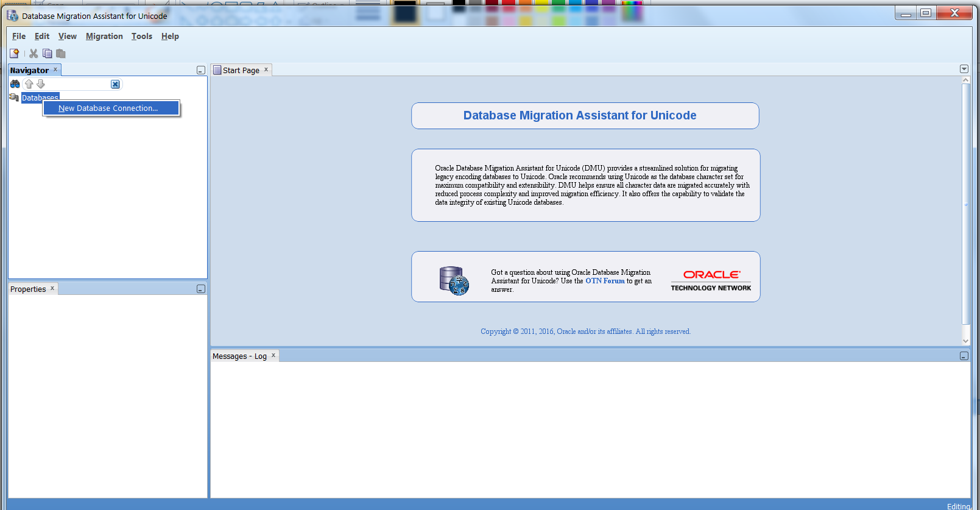The width and height of the screenshot is (980, 510).
Task: Select the Properties tab
Action: pos(28,289)
